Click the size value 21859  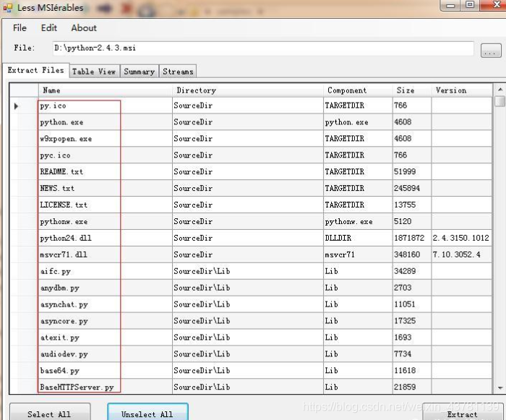tap(405, 387)
